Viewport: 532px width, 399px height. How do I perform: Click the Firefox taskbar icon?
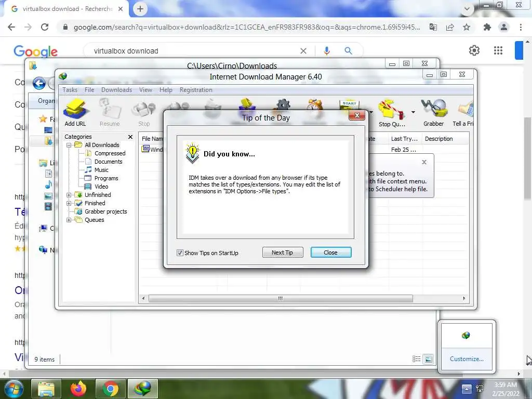tap(78, 389)
